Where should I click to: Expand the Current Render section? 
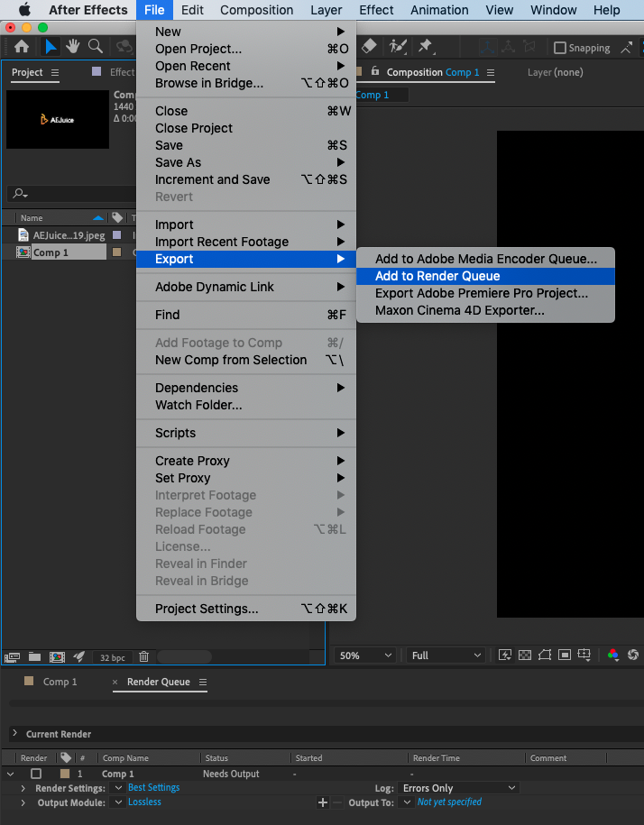coord(15,734)
